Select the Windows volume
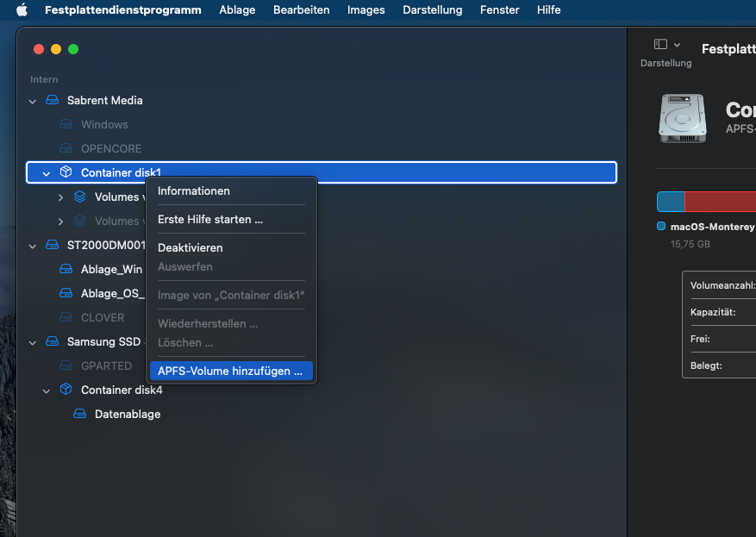Screen dimensions: 756x537 click(x=104, y=124)
